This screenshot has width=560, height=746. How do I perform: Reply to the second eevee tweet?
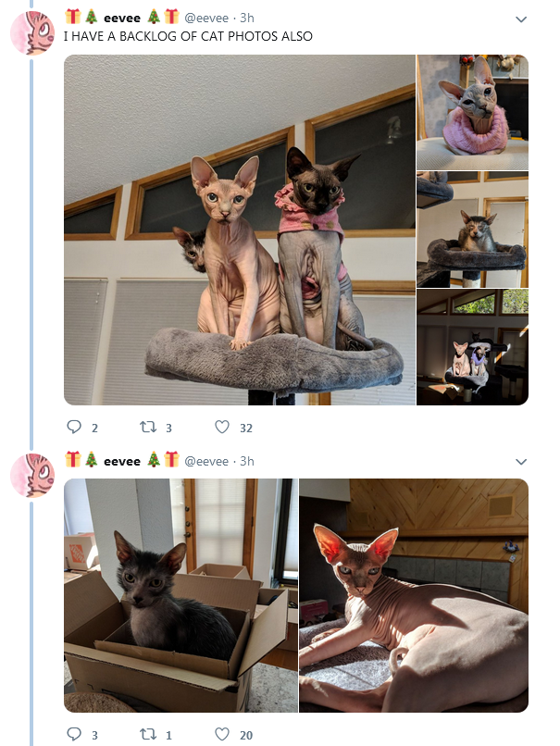click(74, 734)
